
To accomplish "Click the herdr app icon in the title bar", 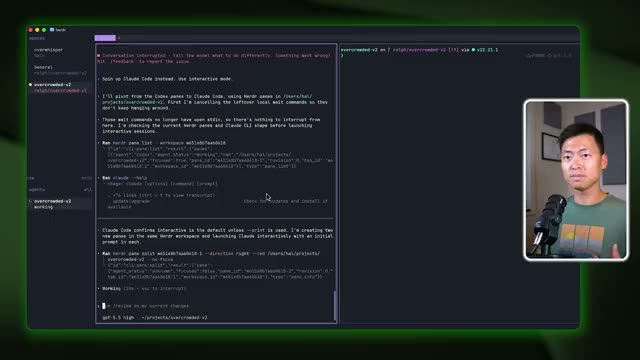I will tap(52, 30).
